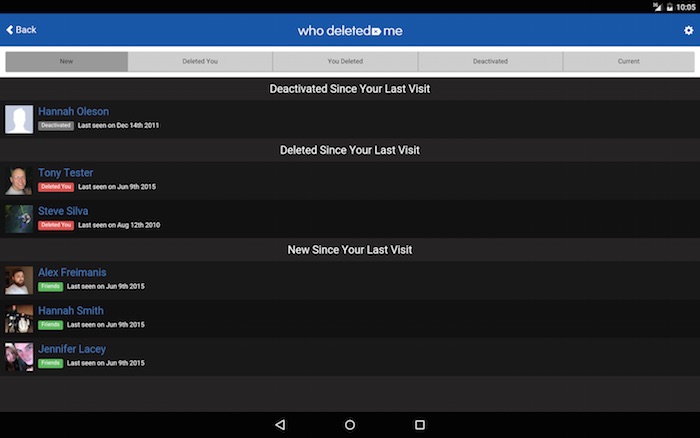Tap the Android back navigation triangle

click(x=280, y=425)
